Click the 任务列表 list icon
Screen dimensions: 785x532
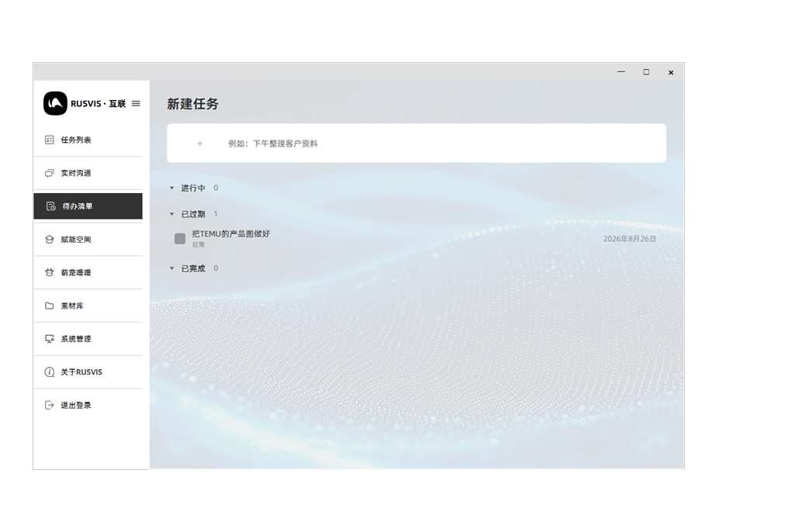click(x=49, y=140)
